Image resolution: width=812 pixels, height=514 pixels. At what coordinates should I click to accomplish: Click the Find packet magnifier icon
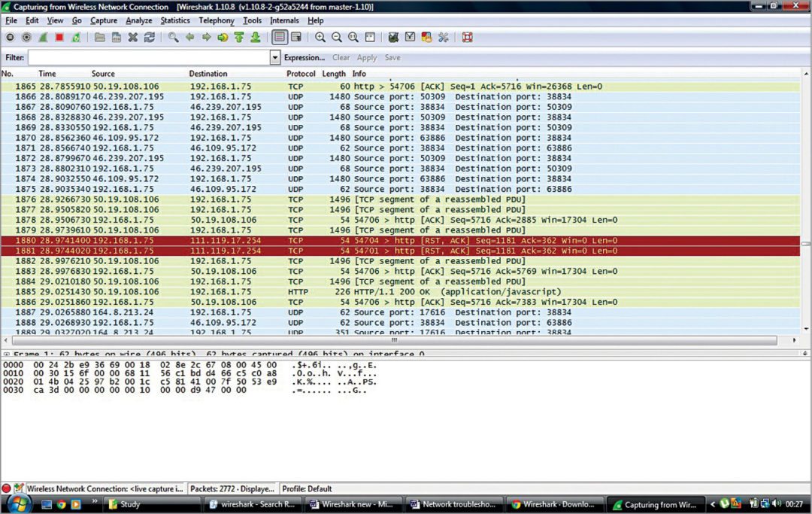pos(174,37)
